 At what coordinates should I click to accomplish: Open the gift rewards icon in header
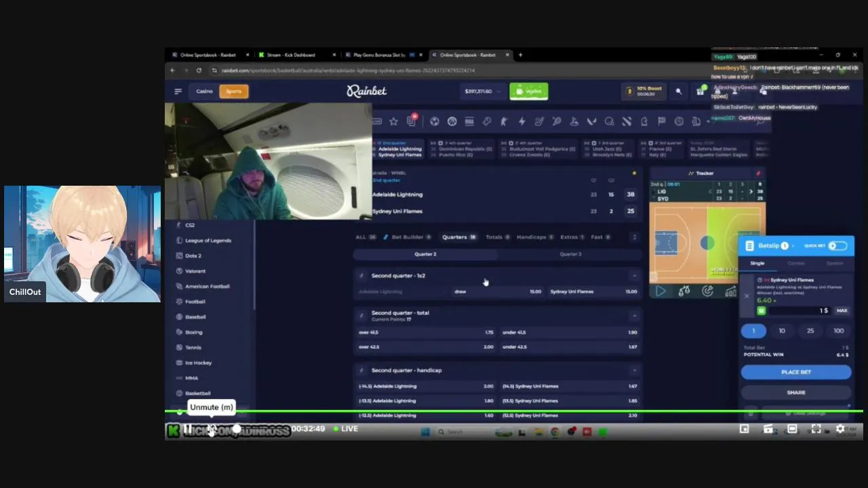(x=701, y=91)
